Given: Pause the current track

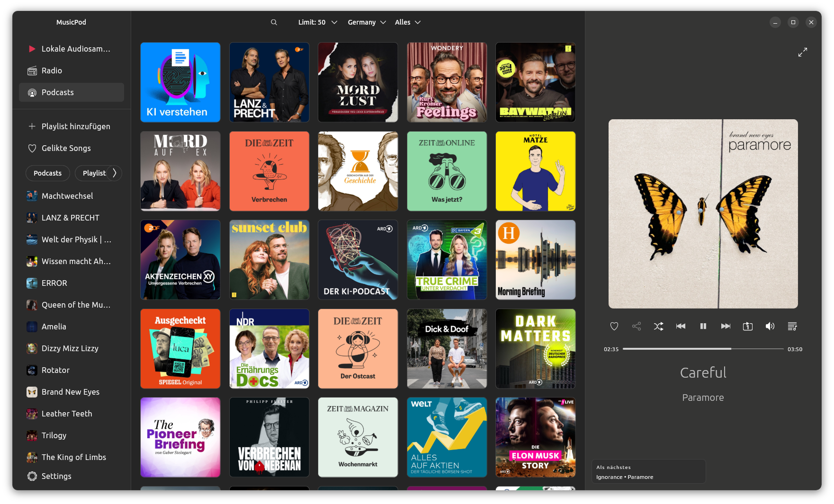Looking at the screenshot, I should [x=703, y=326].
